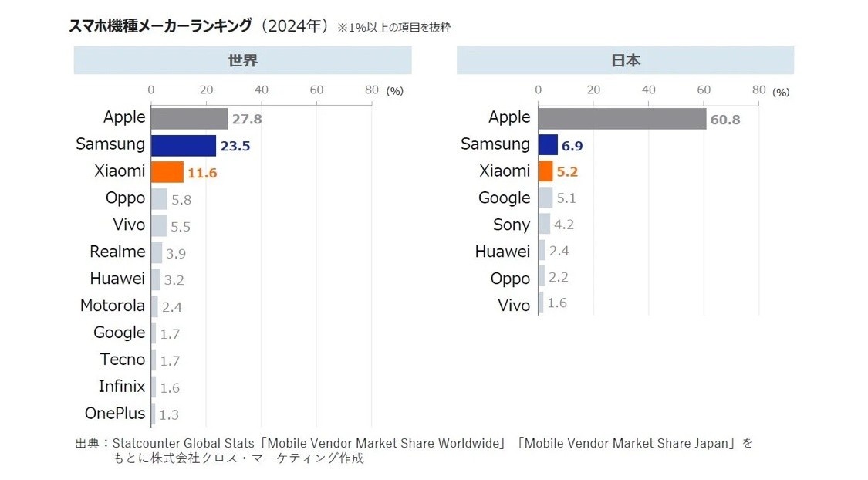Viewport: 868px width, 480px height.
Task: Click the Realme label in world ranking
Action: [x=117, y=252]
